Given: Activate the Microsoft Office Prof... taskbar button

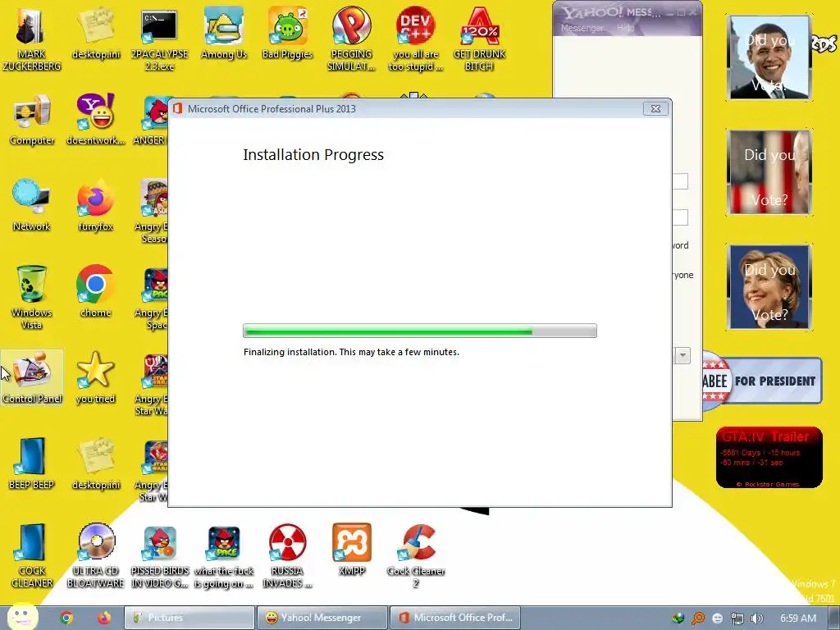Looking at the screenshot, I should [454, 618].
